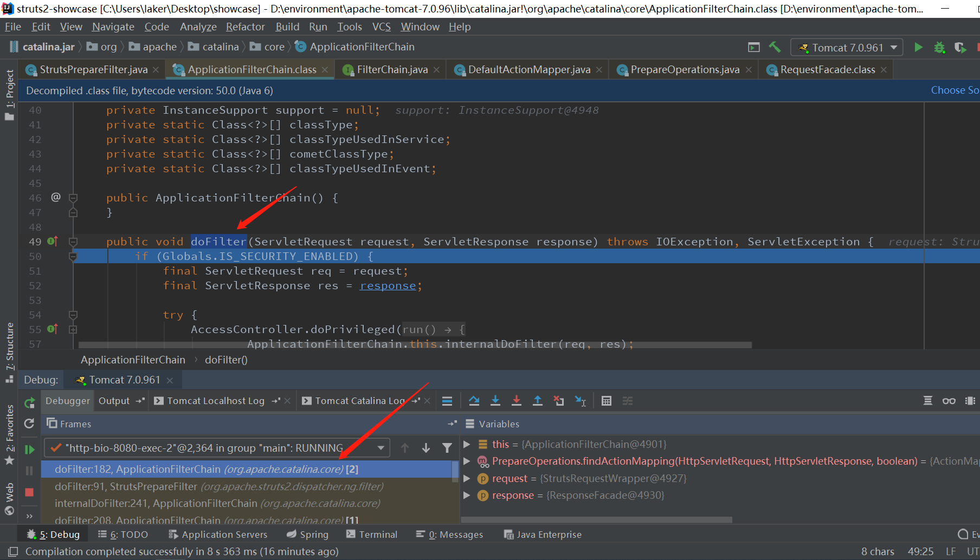Toggle the 2: Favorites side panel
Screen dimensions: 980x560
9,434
